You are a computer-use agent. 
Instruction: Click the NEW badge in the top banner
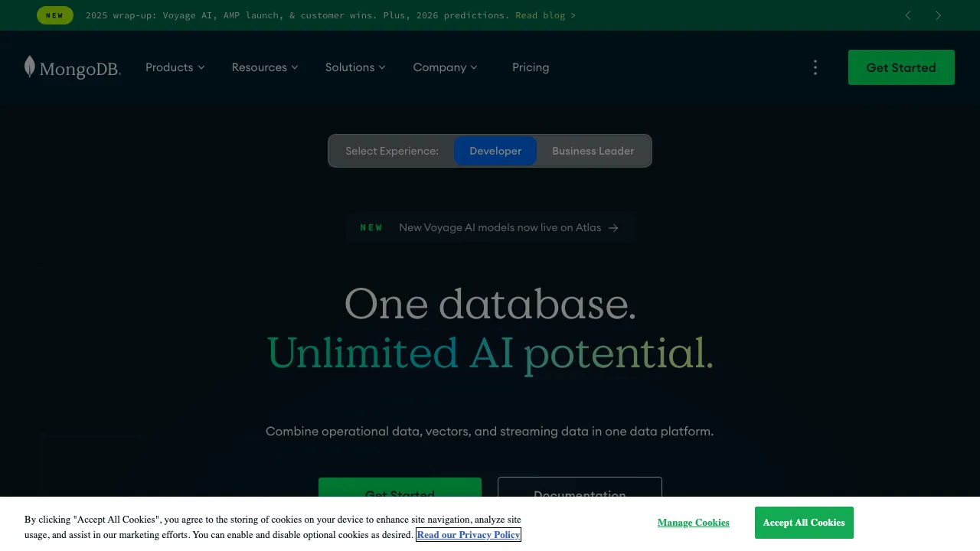pyautogui.click(x=54, y=15)
